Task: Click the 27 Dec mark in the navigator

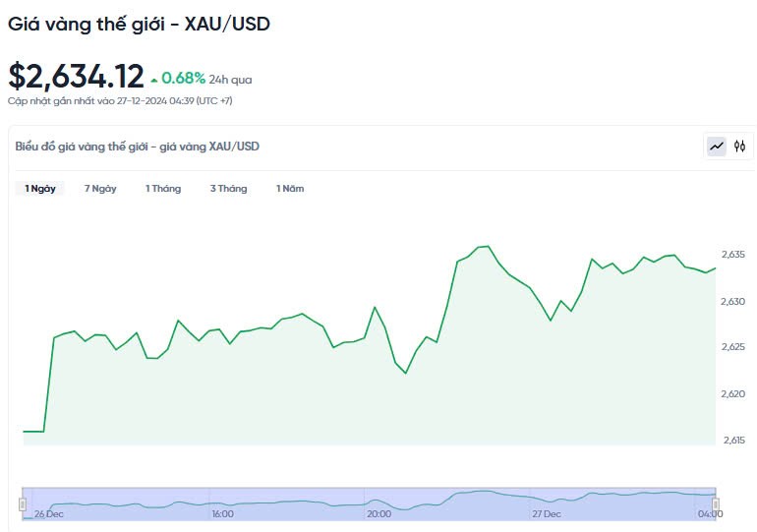Action: click(x=546, y=513)
